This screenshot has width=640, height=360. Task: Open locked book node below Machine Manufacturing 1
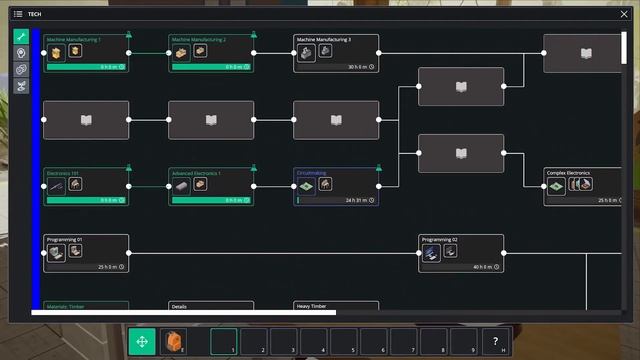(x=86, y=120)
